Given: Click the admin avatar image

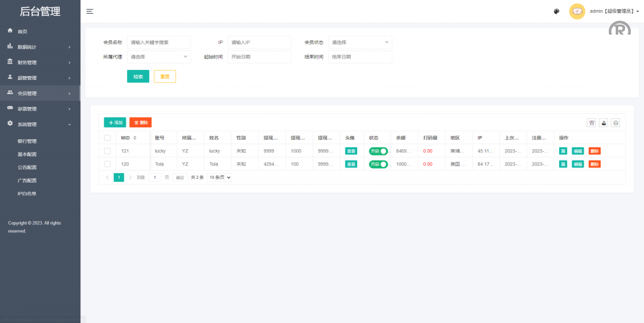Looking at the screenshot, I should click(x=577, y=11).
